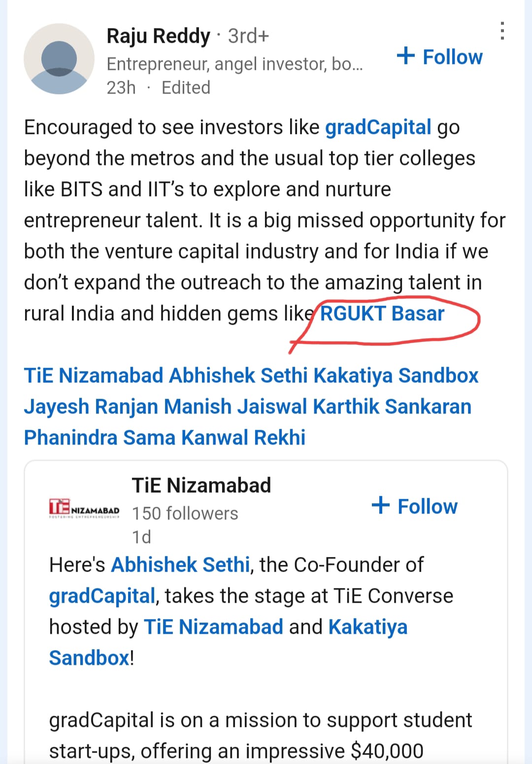Open the TiE Nizamabad tag in post
Viewport: 532px width, 764px height.
(94, 376)
